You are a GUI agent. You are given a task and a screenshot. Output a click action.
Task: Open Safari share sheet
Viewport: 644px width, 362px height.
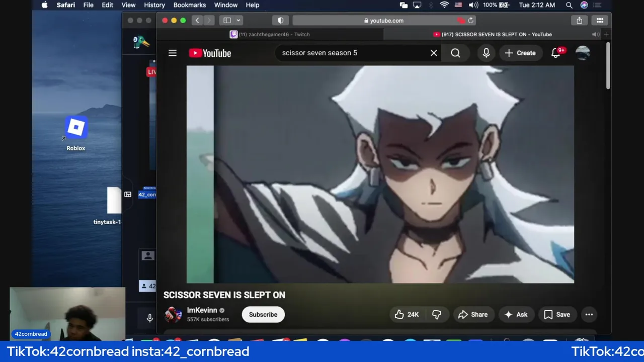click(580, 21)
